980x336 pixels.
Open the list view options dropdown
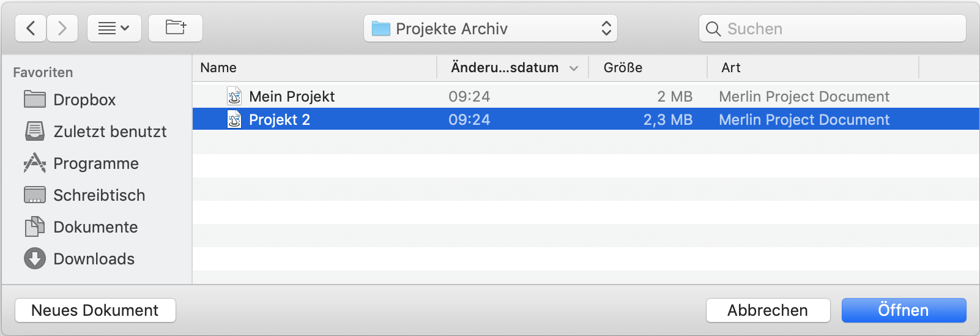click(114, 28)
